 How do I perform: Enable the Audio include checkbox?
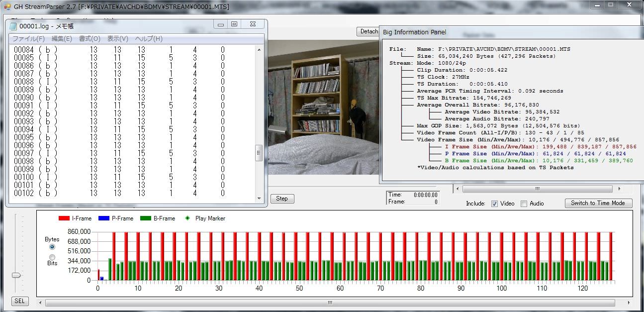[x=524, y=204]
